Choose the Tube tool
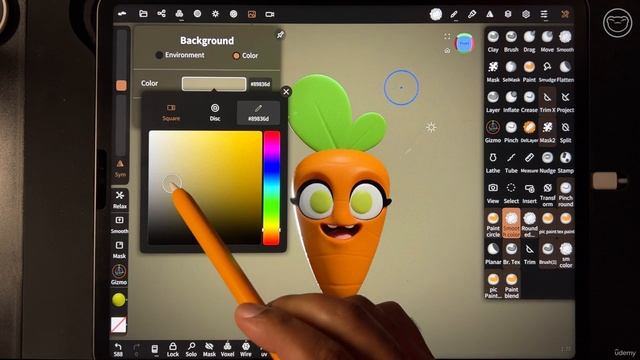 tap(511, 162)
